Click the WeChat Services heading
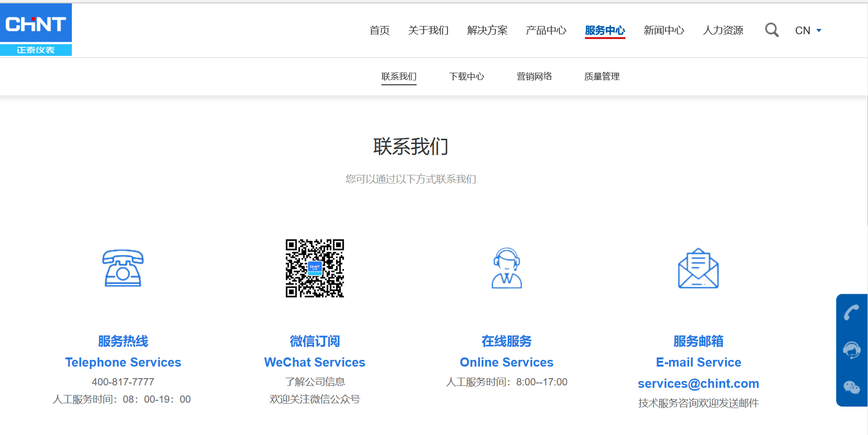Screen dimensions: 868x435 [x=314, y=362]
